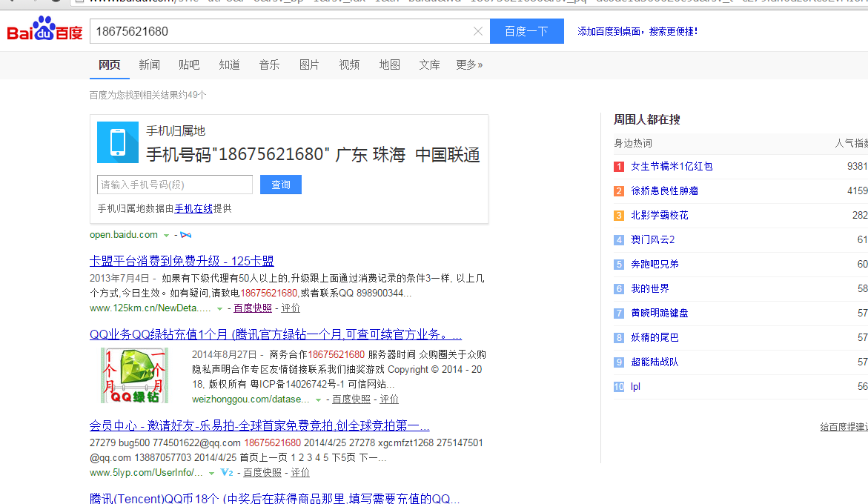Switch to the 贴吧 tab
This screenshot has height=504, width=868.
[189, 64]
